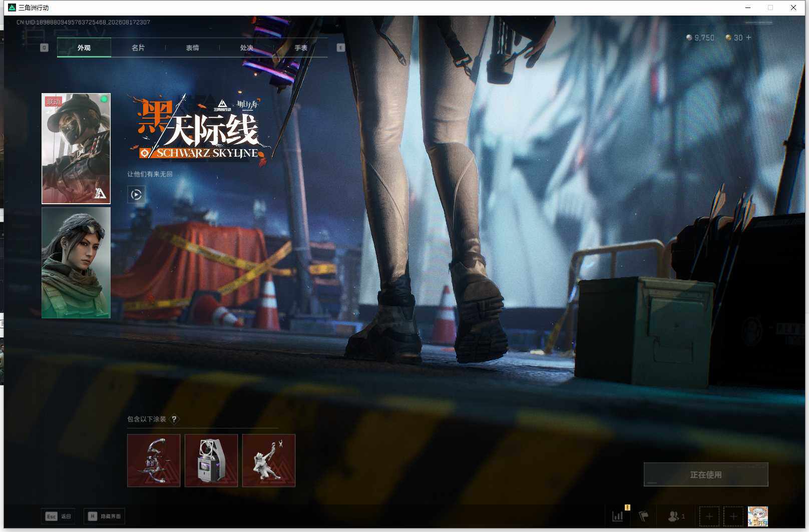Image resolution: width=809 pixels, height=532 pixels.
Task: Click the 9,750 currency amount
Action: [x=704, y=38]
